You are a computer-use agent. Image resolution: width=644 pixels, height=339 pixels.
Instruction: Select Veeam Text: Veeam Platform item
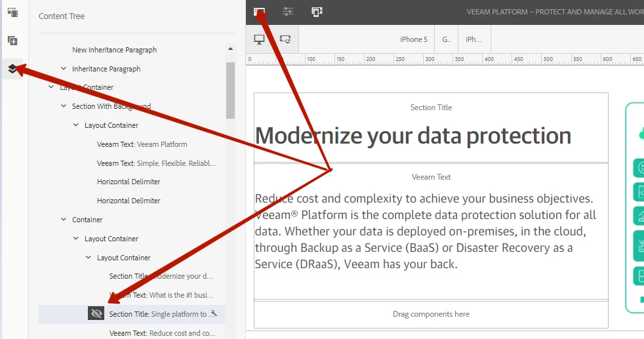[142, 144]
